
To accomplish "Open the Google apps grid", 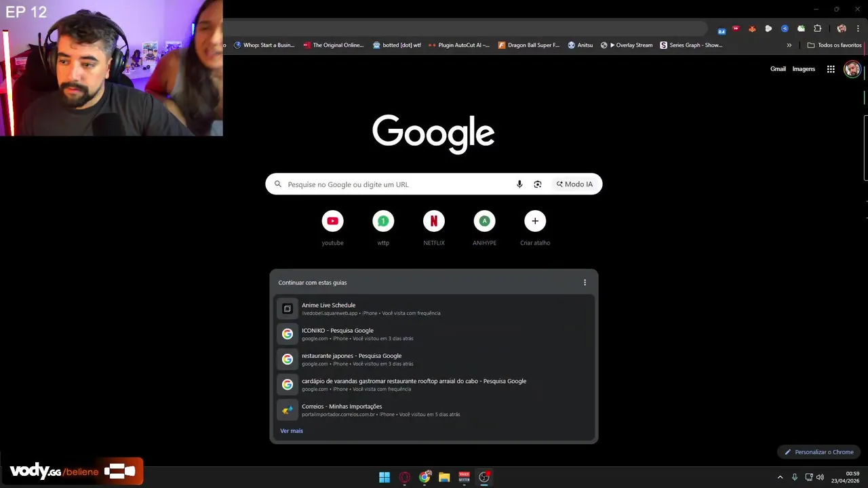I will coord(831,69).
